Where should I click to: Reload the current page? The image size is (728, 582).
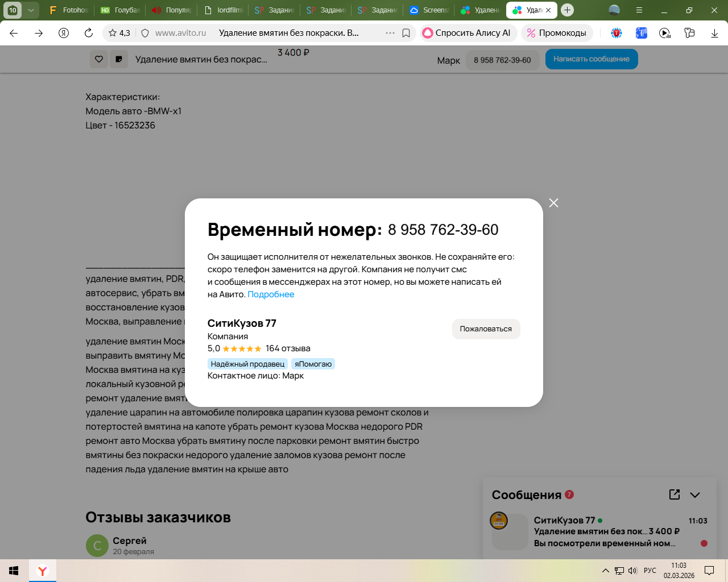click(89, 33)
